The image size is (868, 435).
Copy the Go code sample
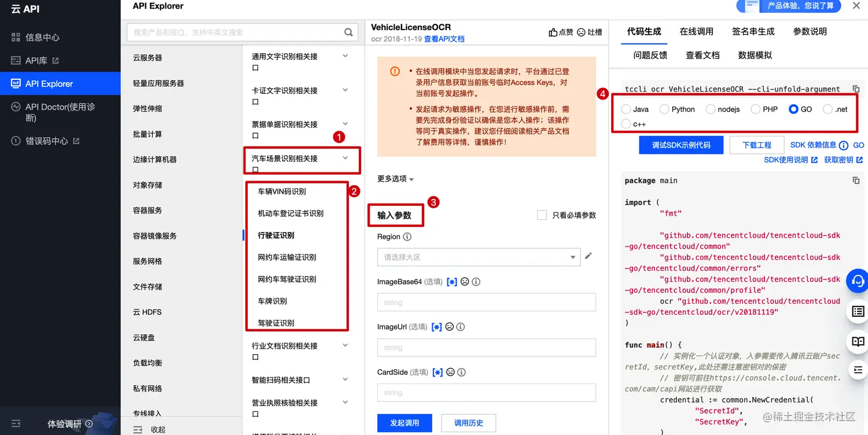coord(856,180)
